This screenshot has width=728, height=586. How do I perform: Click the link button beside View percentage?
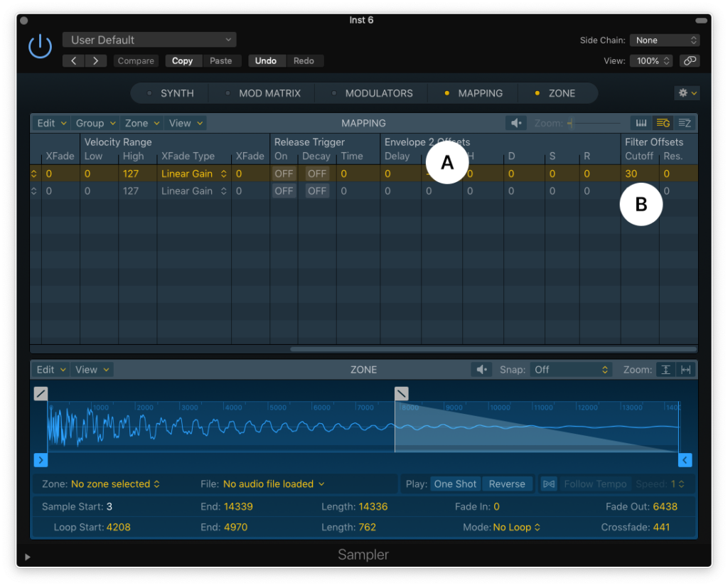click(690, 61)
